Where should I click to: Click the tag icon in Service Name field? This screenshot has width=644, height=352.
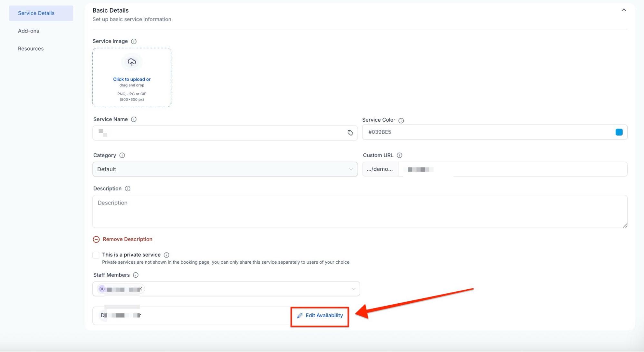pos(350,133)
